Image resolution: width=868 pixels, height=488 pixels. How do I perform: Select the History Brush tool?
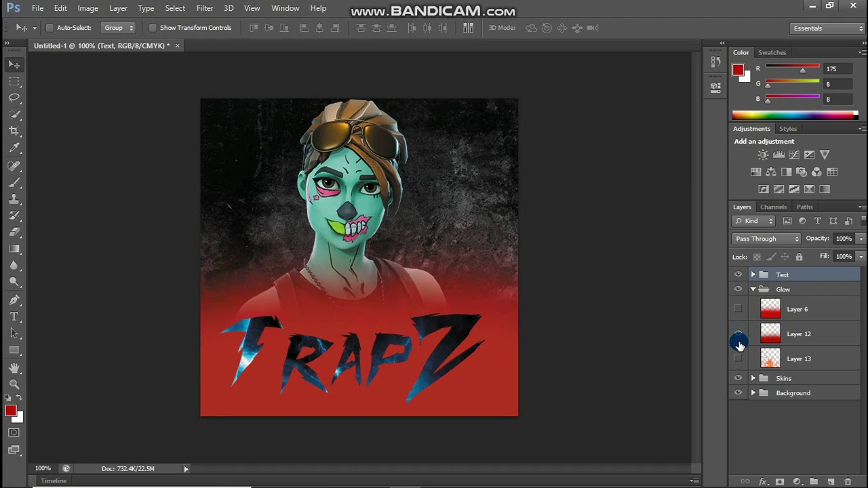pyautogui.click(x=14, y=216)
